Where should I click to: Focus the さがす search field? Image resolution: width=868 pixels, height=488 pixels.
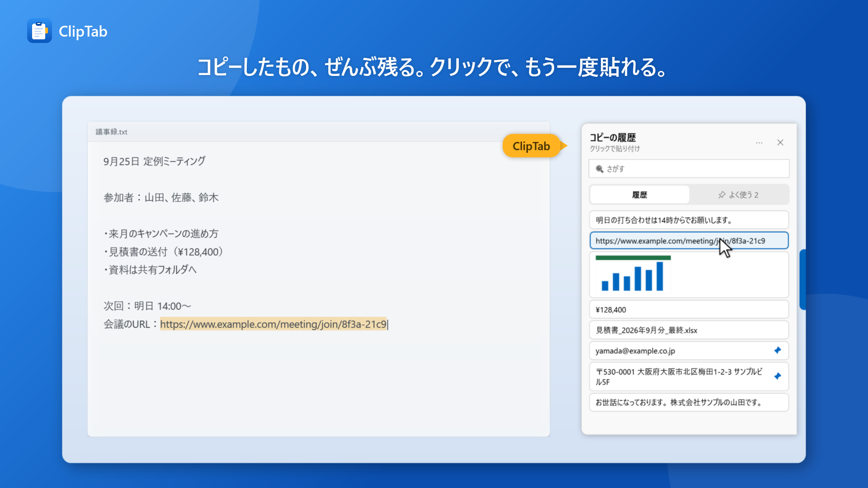coord(689,169)
